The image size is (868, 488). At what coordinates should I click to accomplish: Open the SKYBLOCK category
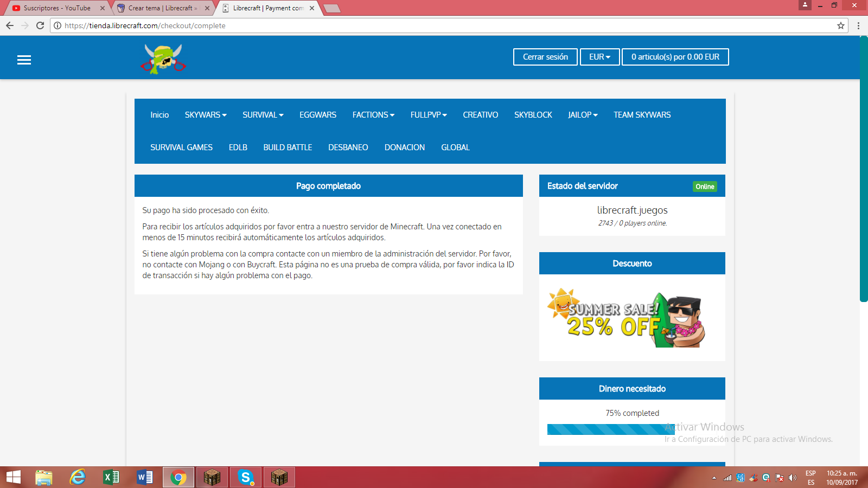[533, 115]
